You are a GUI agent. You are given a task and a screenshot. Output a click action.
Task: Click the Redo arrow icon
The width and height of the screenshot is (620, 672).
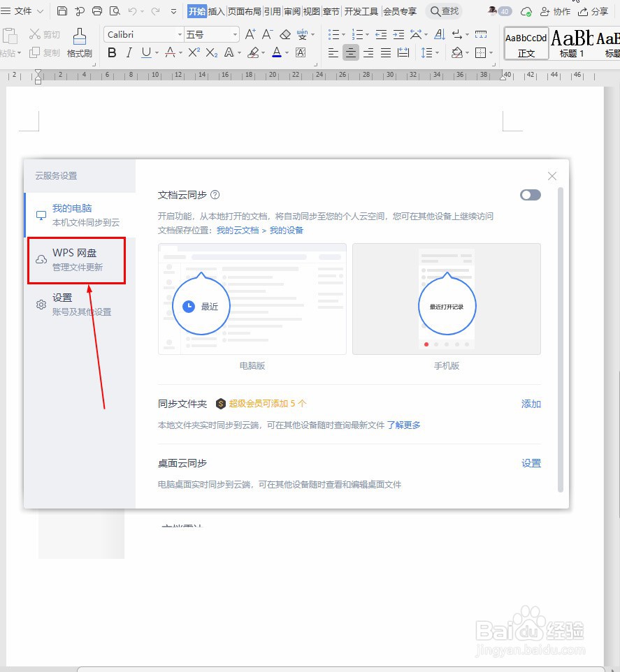156,11
